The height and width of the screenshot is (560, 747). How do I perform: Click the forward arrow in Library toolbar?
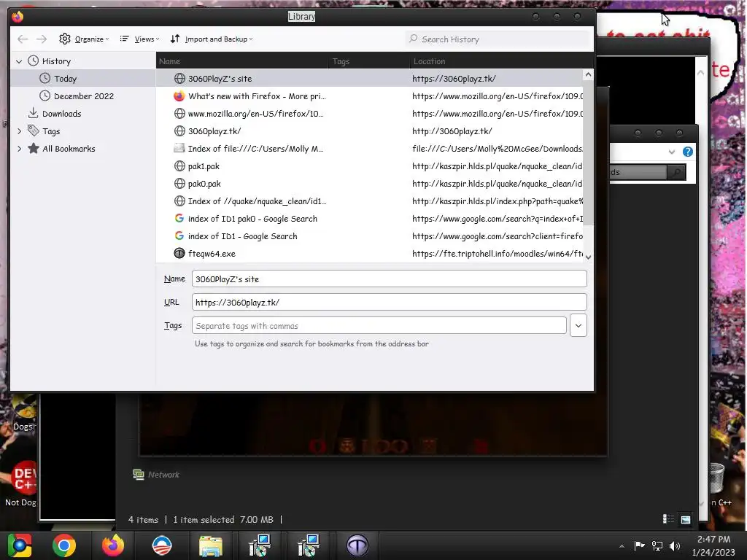coord(42,39)
